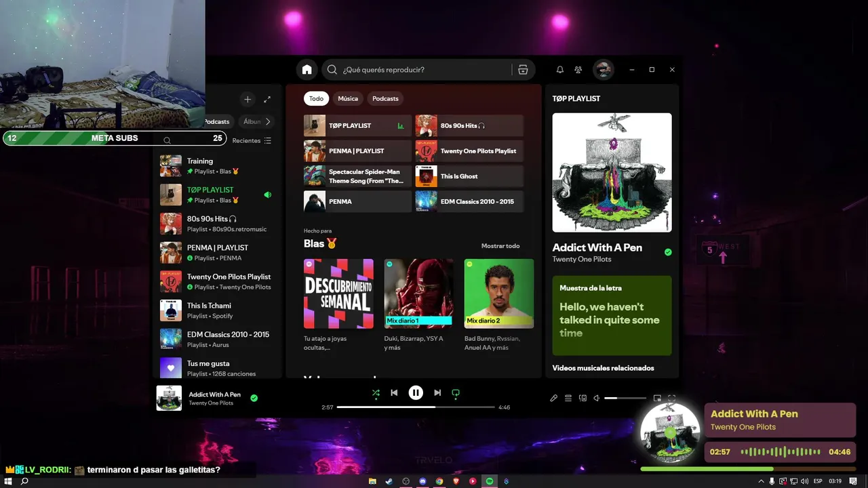Select the Podcasts filter tab in main view
The image size is (868, 488).
click(385, 98)
